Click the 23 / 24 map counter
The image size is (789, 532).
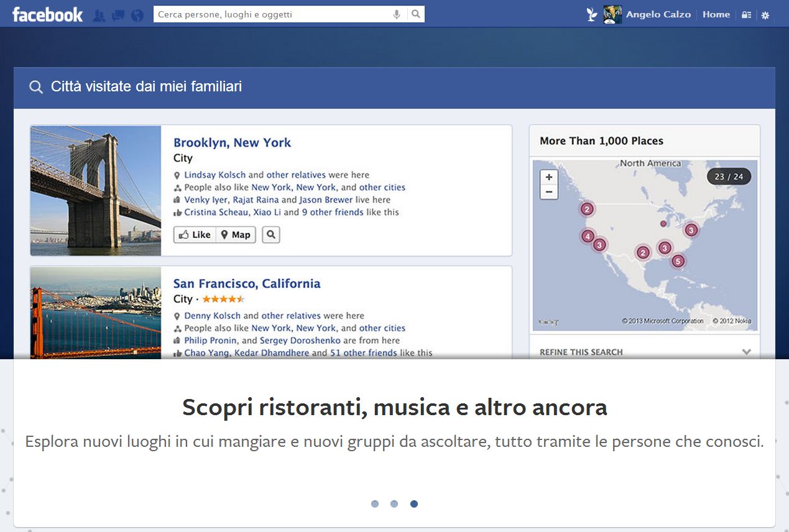point(729,177)
